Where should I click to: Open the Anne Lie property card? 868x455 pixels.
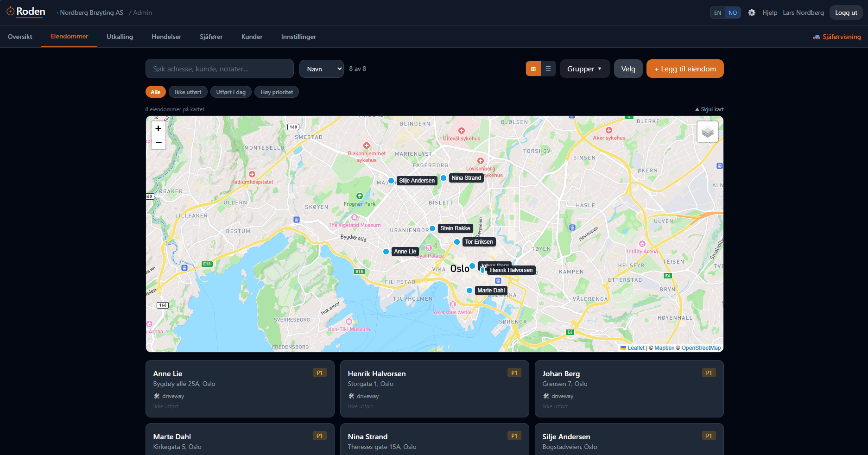(x=240, y=389)
